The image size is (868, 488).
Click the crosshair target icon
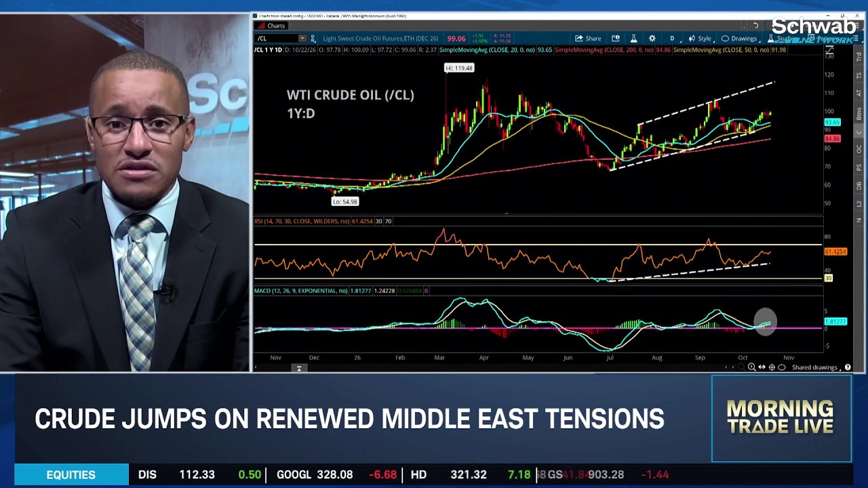772,367
